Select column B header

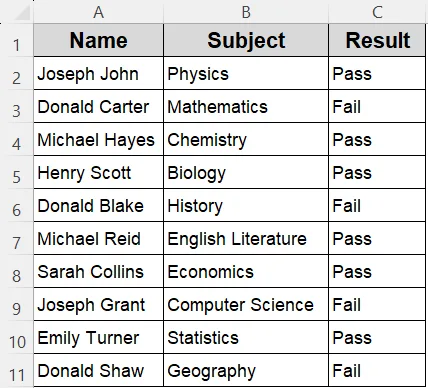[246, 12]
